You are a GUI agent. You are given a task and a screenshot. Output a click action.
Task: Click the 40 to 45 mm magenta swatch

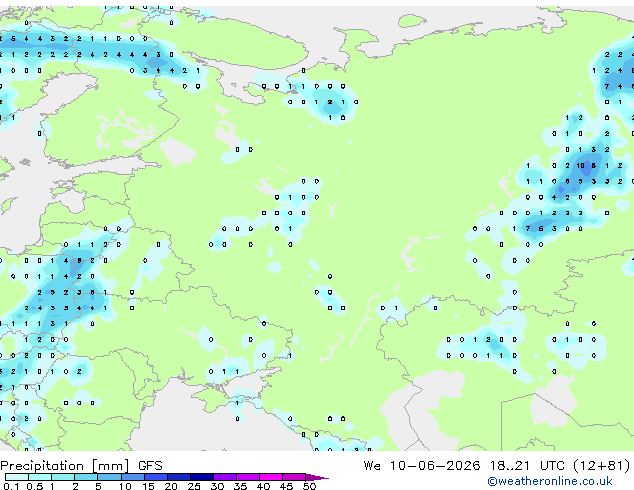(271, 477)
